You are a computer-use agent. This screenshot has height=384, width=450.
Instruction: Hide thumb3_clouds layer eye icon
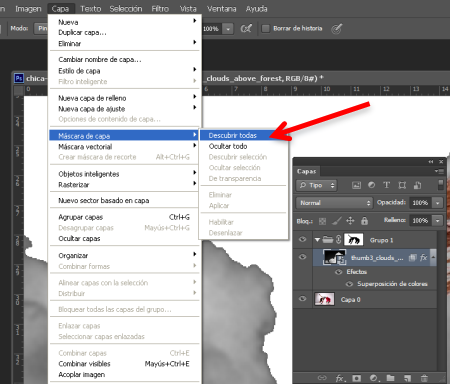click(x=302, y=257)
